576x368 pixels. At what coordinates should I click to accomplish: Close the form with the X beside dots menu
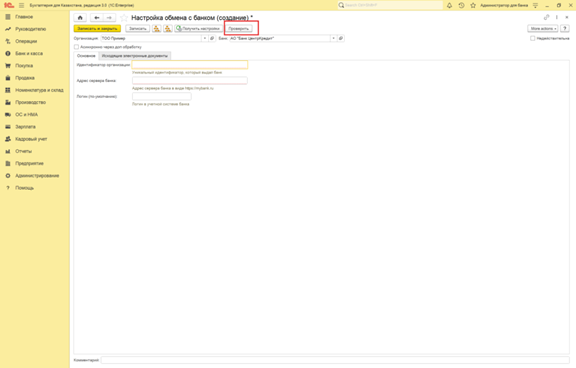pos(567,17)
